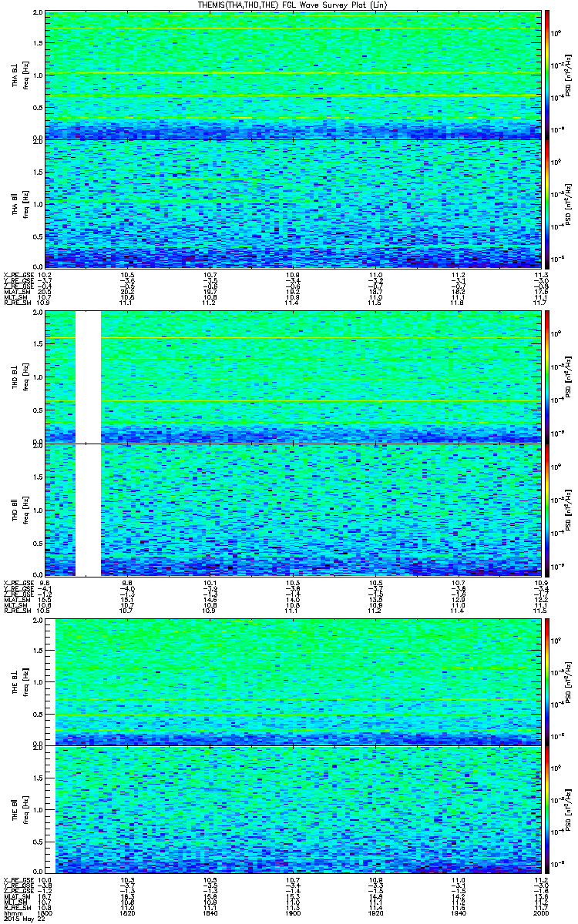Viewport: 578px width, 924px height.
Task: Click the THD B-perpendicular freq [Hz] axis label
Action: pos(25,377)
